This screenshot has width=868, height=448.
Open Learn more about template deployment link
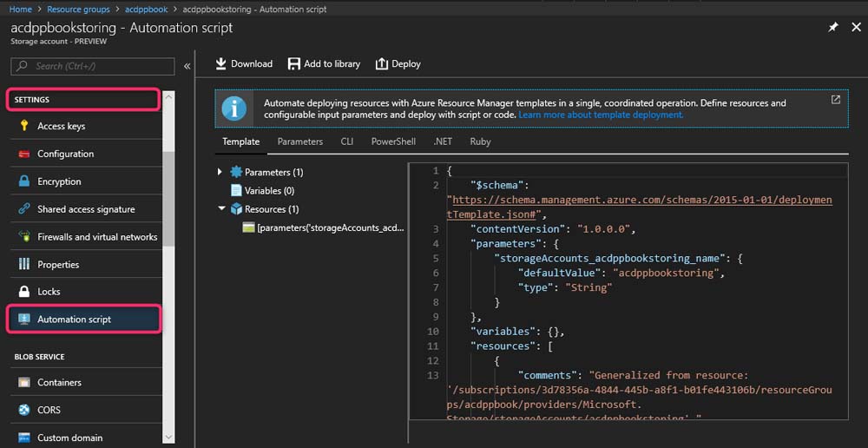(x=601, y=115)
